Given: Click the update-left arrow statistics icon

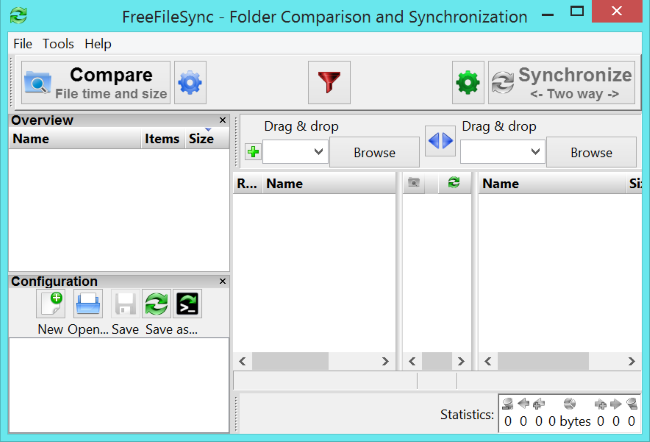Looking at the screenshot, I should [524, 403].
